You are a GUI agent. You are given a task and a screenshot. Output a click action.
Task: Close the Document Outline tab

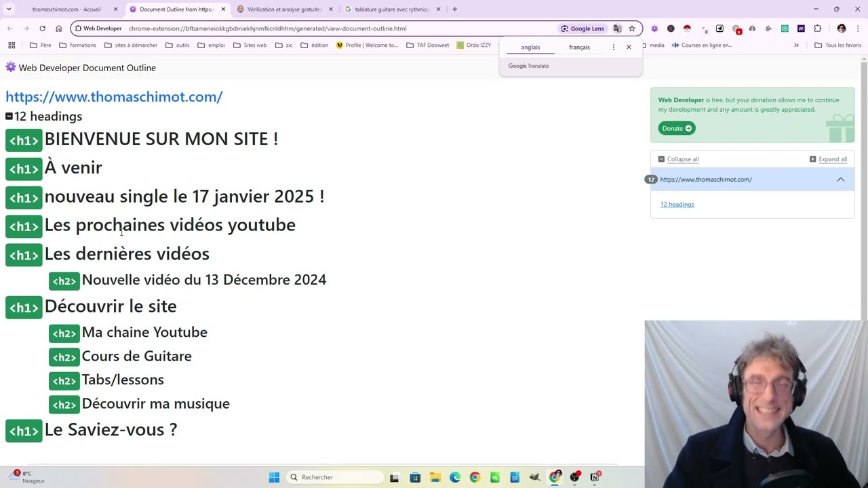(223, 9)
